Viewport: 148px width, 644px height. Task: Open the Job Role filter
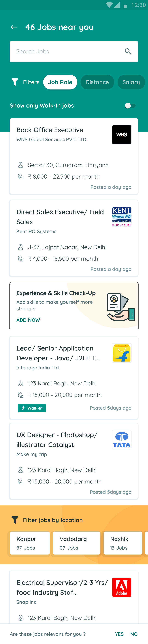(60, 82)
